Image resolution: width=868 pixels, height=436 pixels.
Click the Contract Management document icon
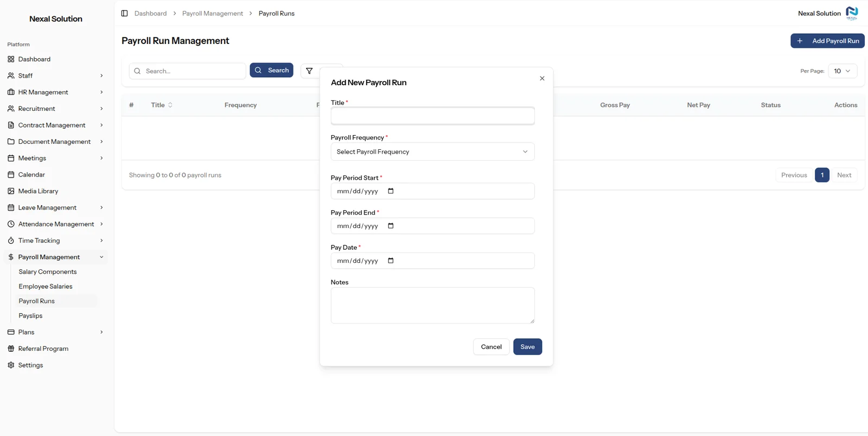[11, 125]
